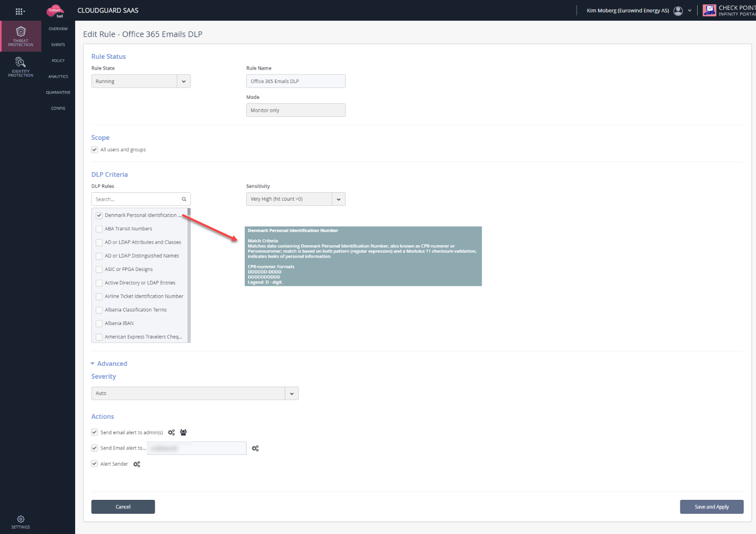Screen dimensions: 756x534
Task: Open the Policy menu
Action: tap(58, 60)
